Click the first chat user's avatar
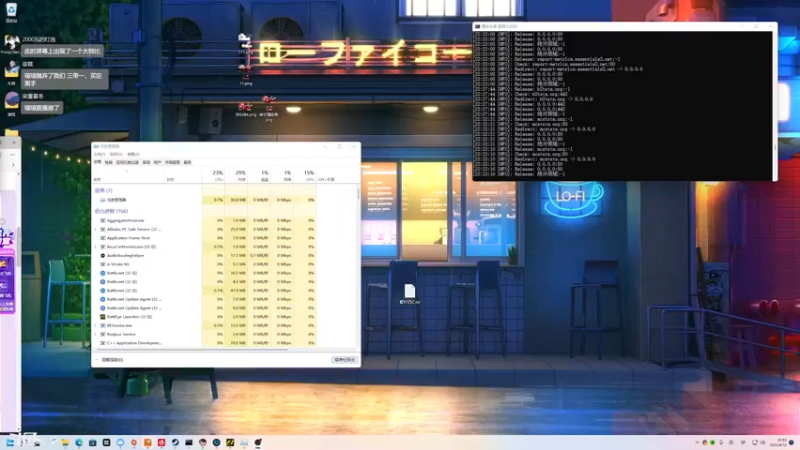This screenshot has width=800, height=450. (x=12, y=42)
